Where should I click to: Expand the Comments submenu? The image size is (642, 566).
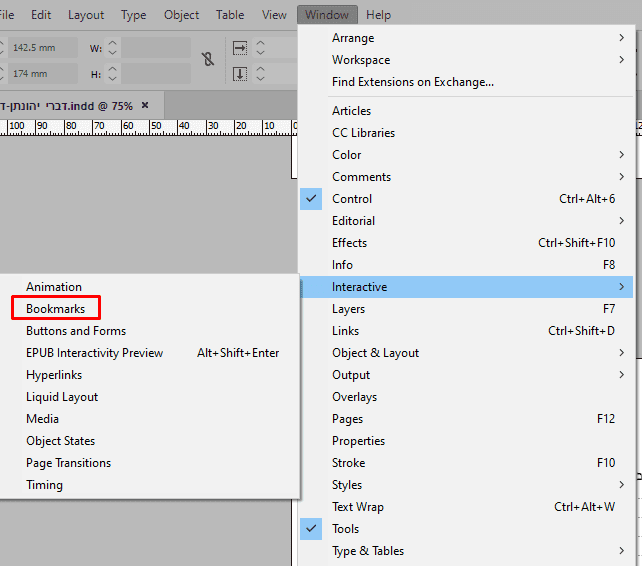[466, 177]
